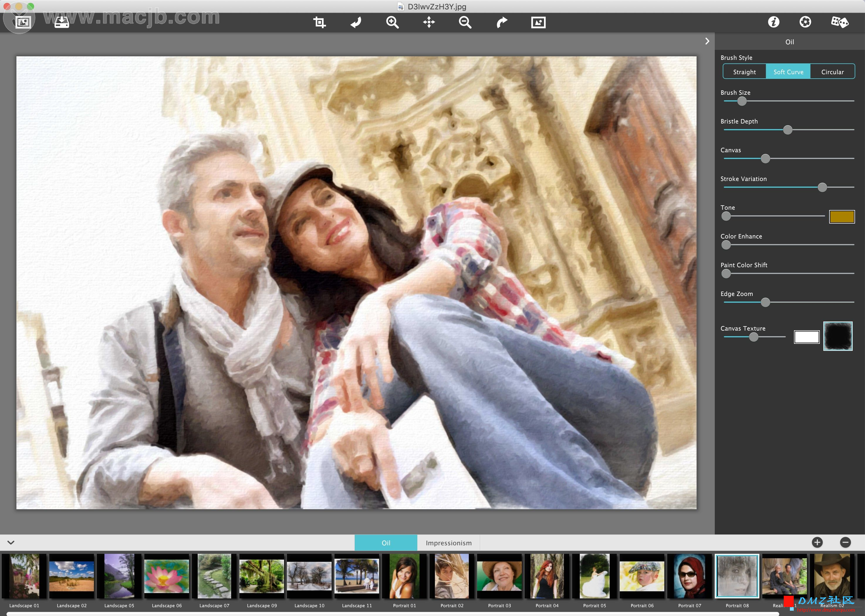
Task: Click the painted couple image canvas
Action: [x=356, y=282]
